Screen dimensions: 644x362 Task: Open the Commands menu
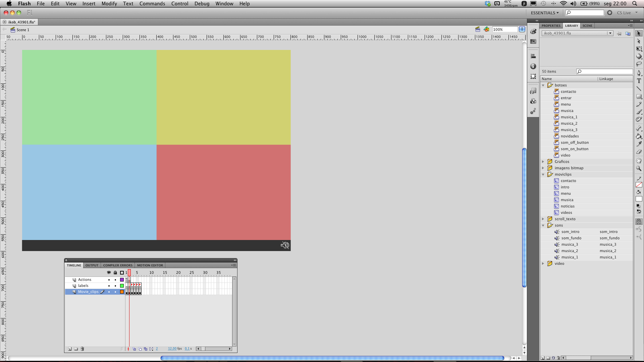coord(152,4)
